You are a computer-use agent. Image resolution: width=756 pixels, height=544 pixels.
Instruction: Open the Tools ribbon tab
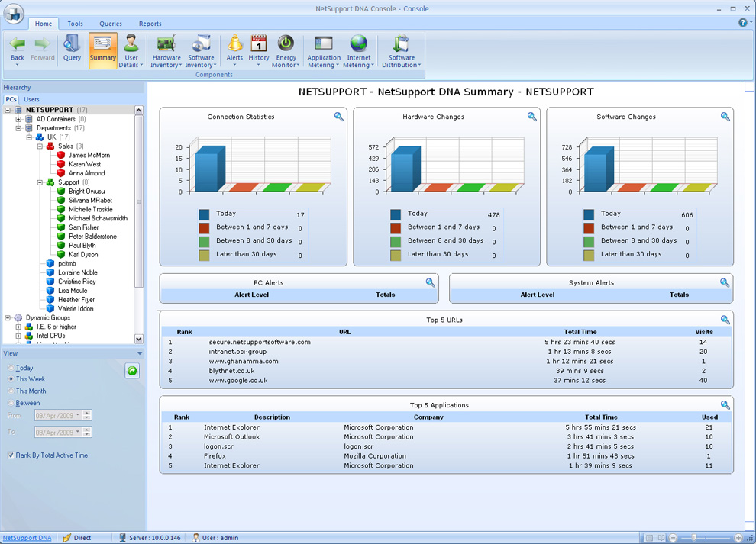(x=75, y=24)
